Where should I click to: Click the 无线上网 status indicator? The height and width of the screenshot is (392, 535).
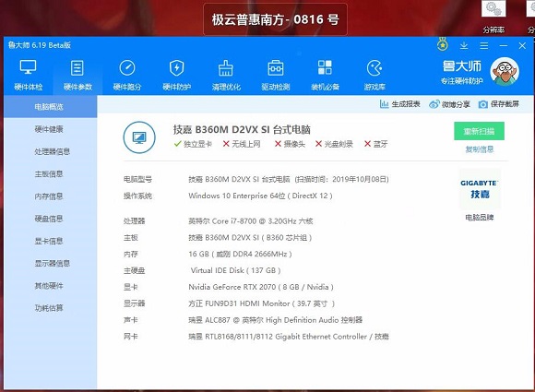click(242, 144)
